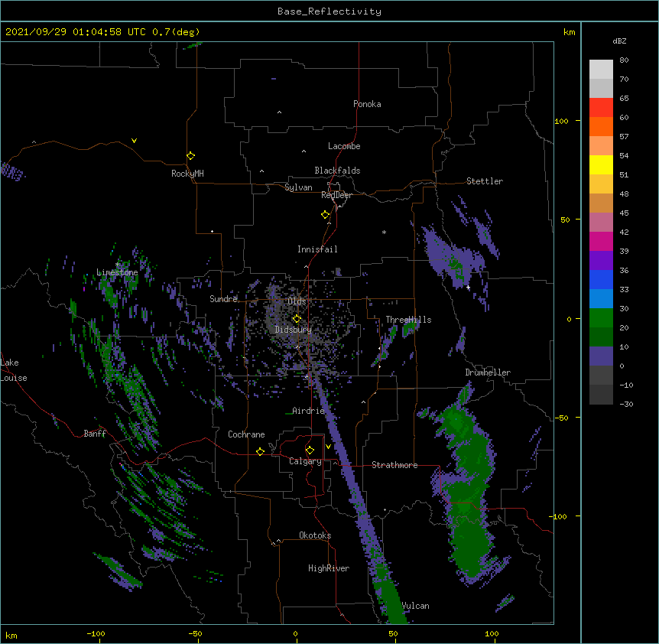
Task: Click the RockyMH label
Action: (x=187, y=174)
